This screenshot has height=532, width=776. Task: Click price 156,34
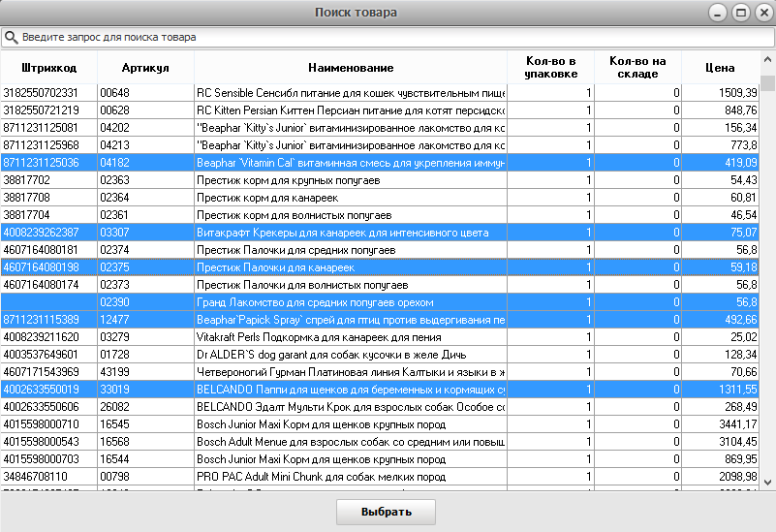point(741,128)
